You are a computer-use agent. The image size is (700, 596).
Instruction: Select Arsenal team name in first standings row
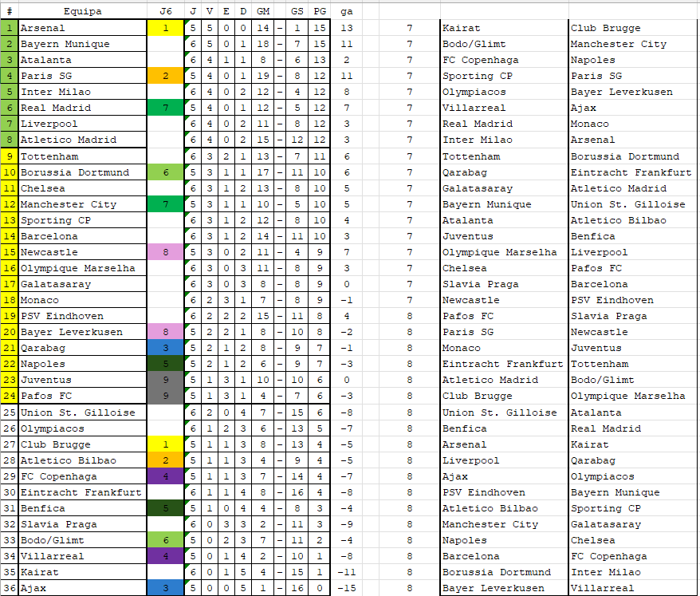tap(44, 28)
